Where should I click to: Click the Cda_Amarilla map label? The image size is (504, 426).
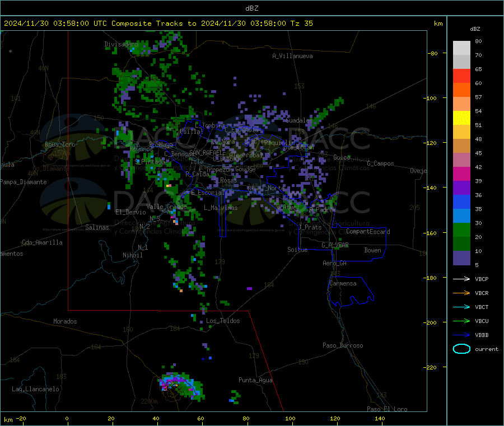(42, 242)
